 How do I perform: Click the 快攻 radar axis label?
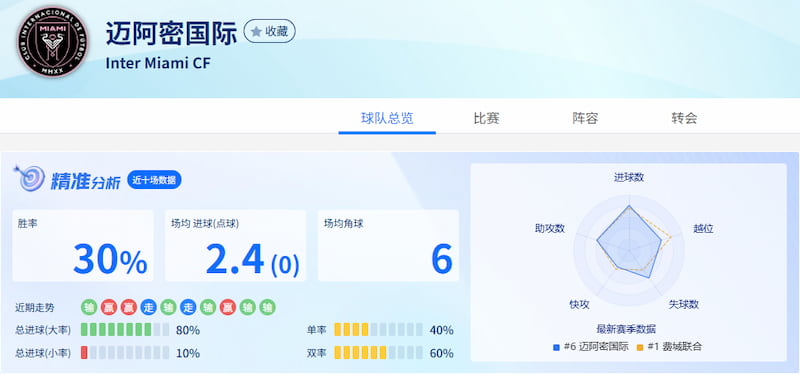click(x=580, y=305)
